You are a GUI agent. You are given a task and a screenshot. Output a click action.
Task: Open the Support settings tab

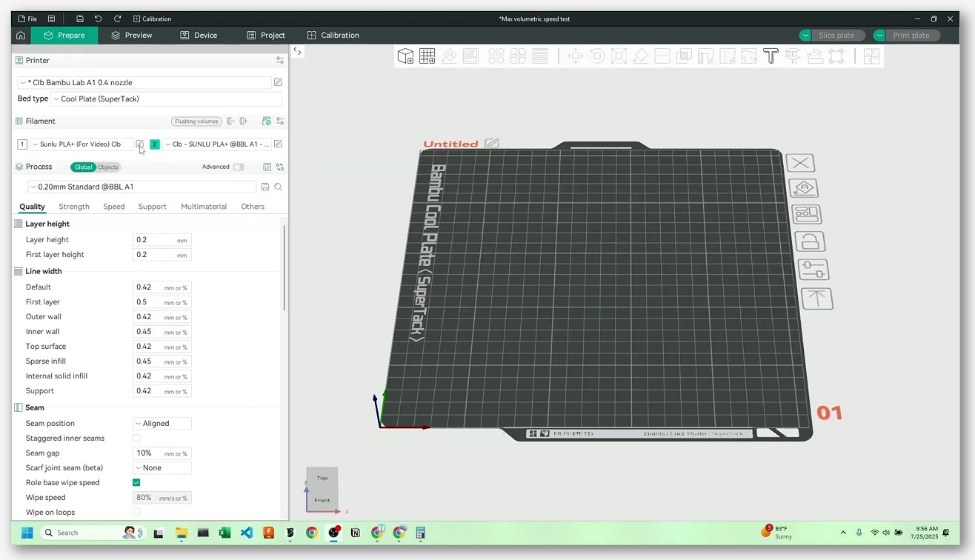point(152,207)
